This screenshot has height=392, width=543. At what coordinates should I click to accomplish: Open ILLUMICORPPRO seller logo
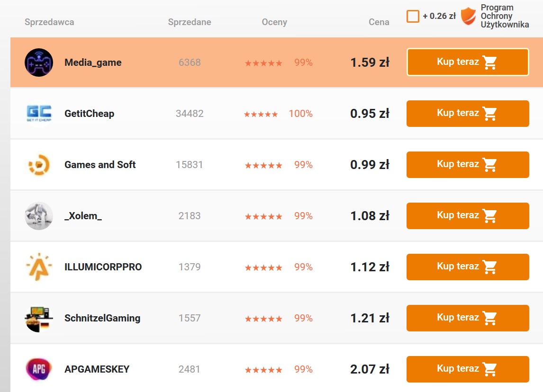39,267
